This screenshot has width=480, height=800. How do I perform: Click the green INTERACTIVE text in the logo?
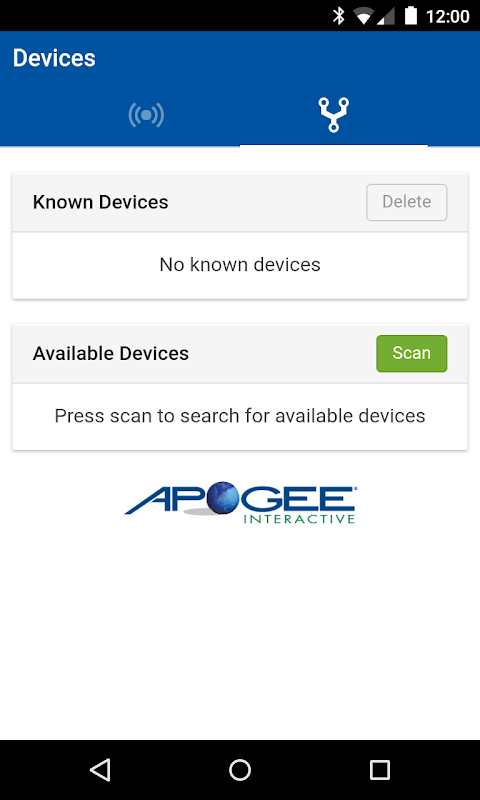pos(299,519)
